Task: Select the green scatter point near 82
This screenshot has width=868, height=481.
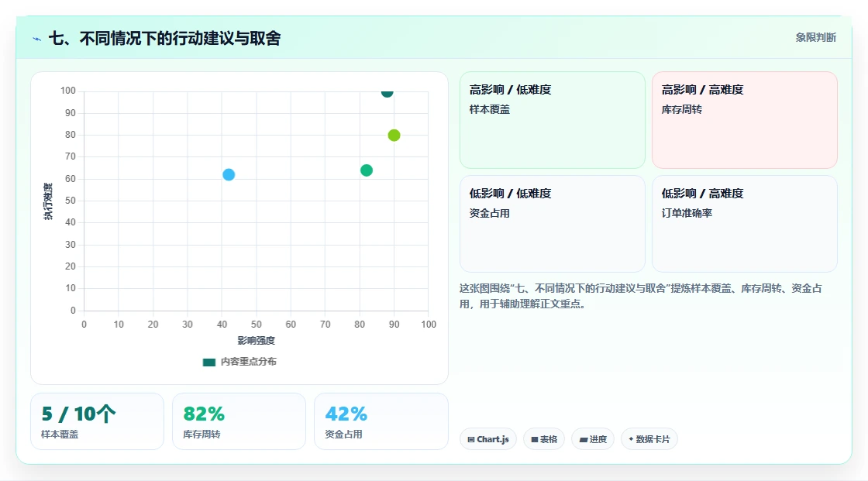Action: pos(367,170)
